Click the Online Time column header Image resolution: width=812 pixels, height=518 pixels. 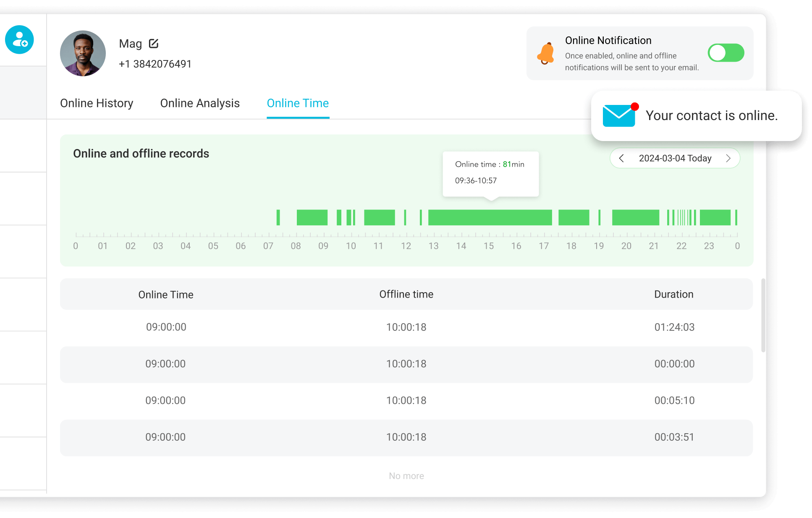[166, 295]
